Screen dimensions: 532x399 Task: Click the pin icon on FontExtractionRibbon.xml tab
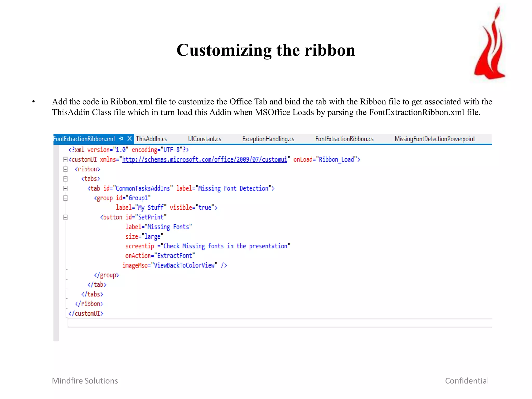pyautogui.click(x=121, y=139)
